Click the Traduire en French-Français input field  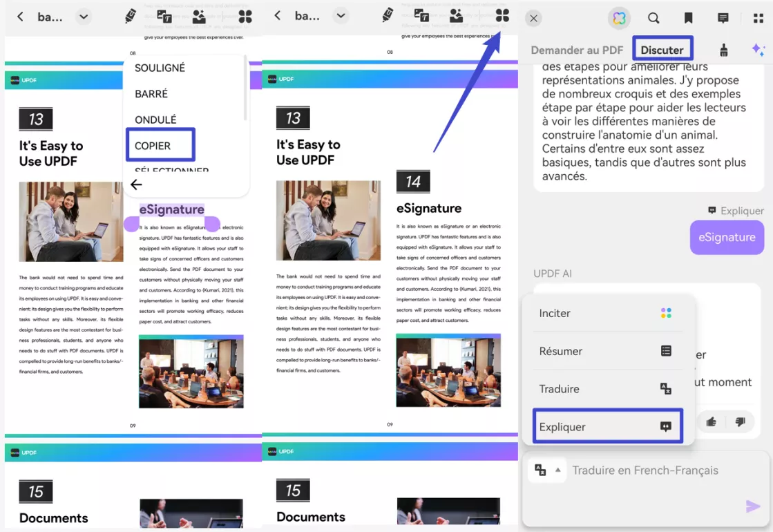[645, 471]
